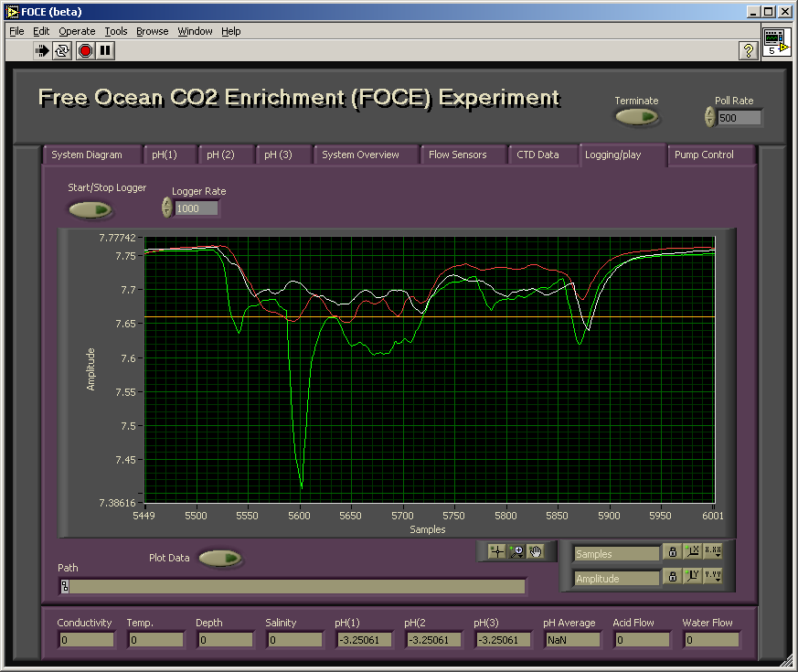The width and height of the screenshot is (798, 672).
Task: Switch to the Flow Sensors tab
Action: point(463,155)
